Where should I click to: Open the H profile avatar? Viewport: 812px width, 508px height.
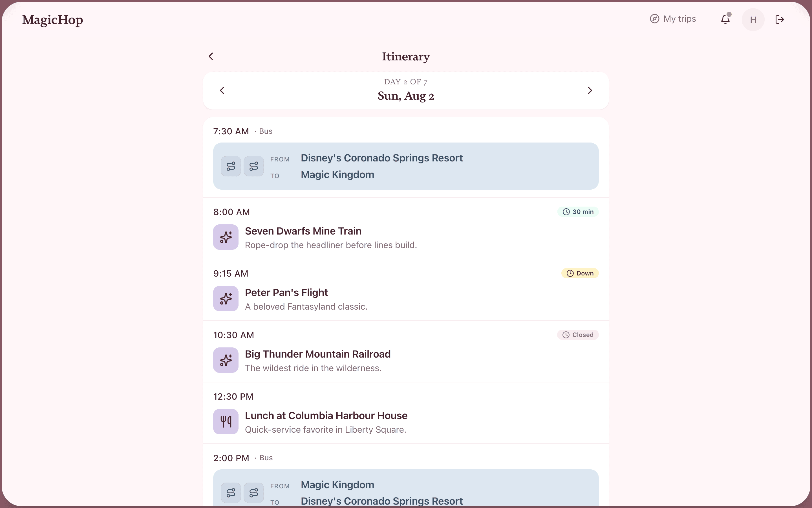click(x=753, y=19)
